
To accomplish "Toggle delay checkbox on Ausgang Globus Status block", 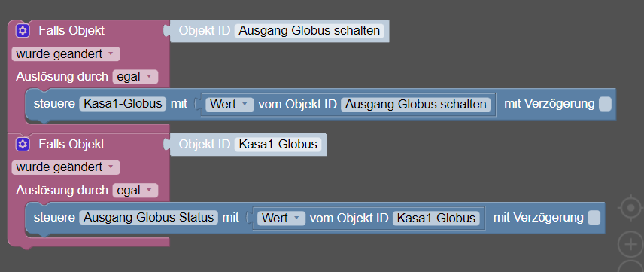I will click(594, 218).
